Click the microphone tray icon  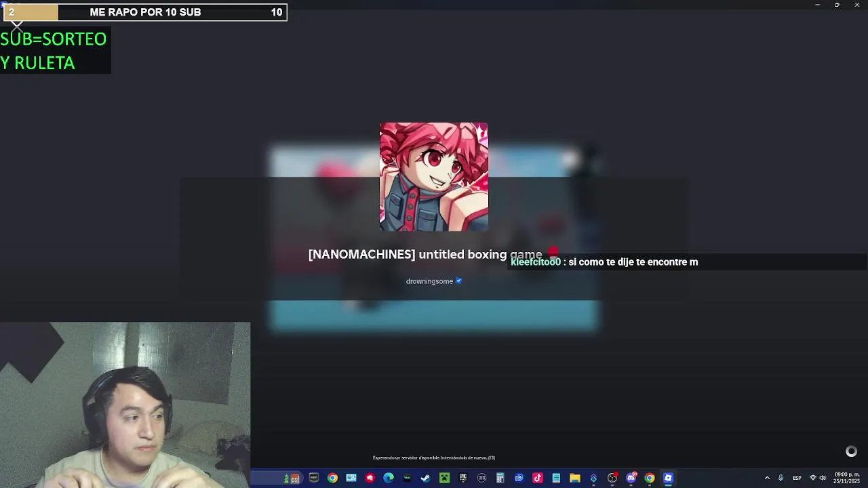pyautogui.click(x=781, y=478)
